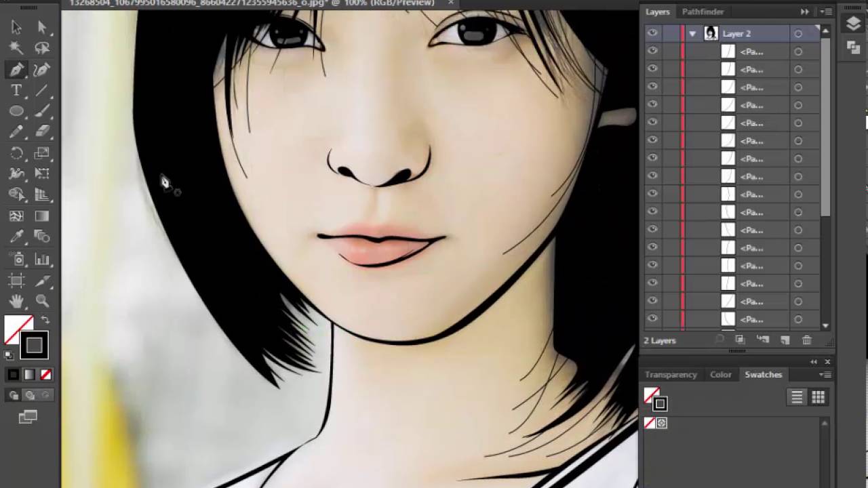Choose the Line Segment tool

(x=42, y=90)
